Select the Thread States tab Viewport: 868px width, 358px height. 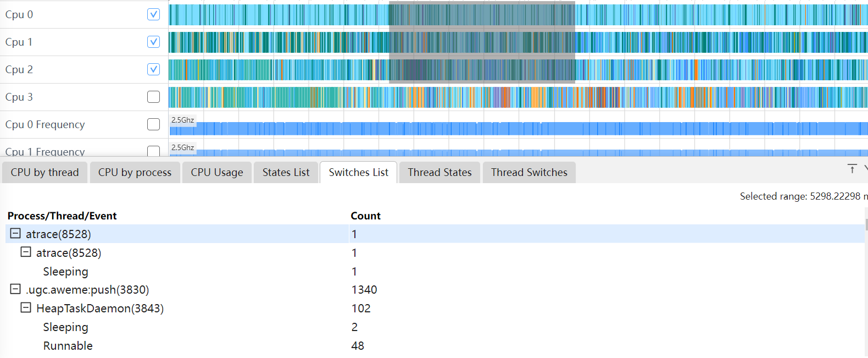(x=439, y=173)
